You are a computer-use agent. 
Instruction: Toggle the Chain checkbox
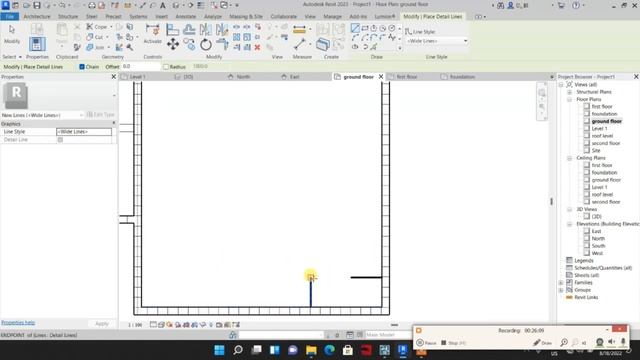click(82, 67)
